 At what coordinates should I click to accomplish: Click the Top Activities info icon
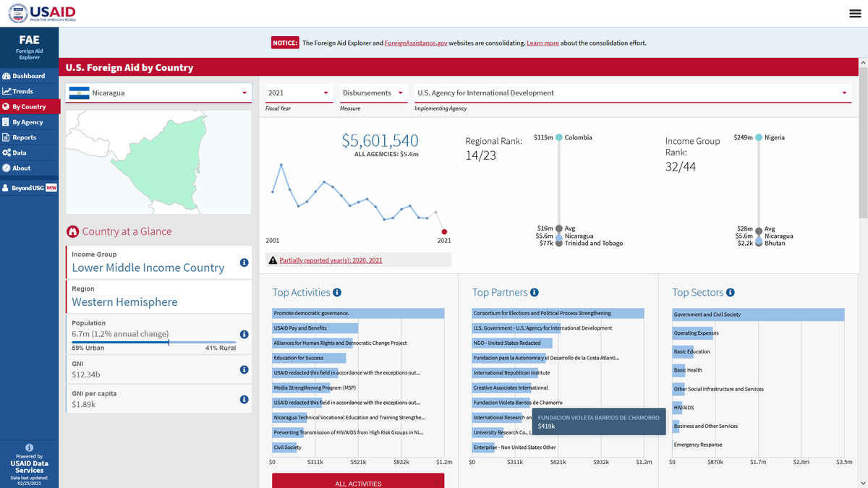click(337, 293)
